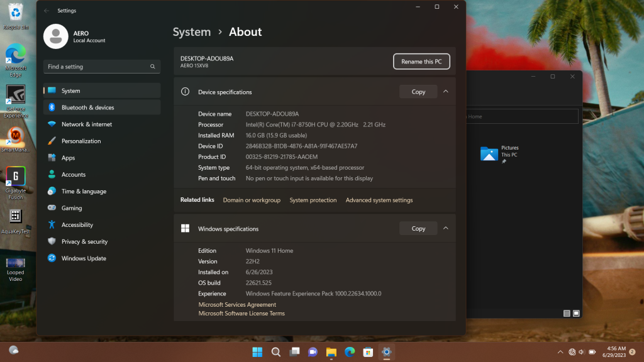This screenshot has height=362, width=644.
Task: Open Time & language settings
Action: 102,191
